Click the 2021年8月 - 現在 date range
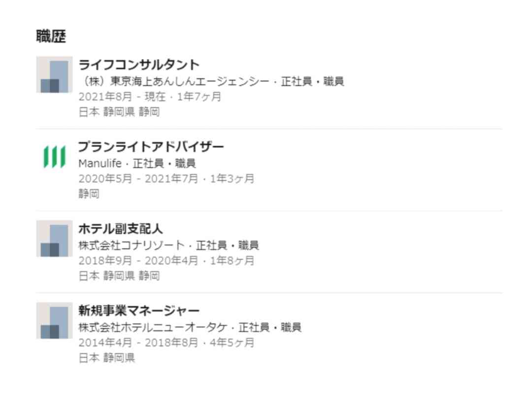The width and height of the screenshot is (532, 404). point(122,96)
